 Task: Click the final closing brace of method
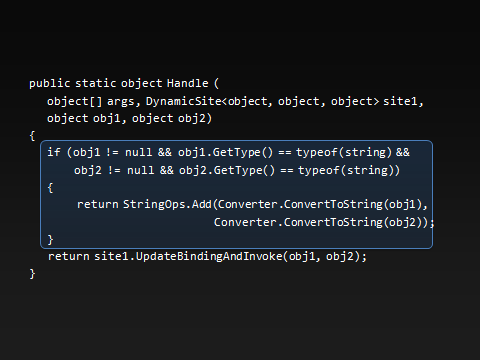click(x=32, y=274)
